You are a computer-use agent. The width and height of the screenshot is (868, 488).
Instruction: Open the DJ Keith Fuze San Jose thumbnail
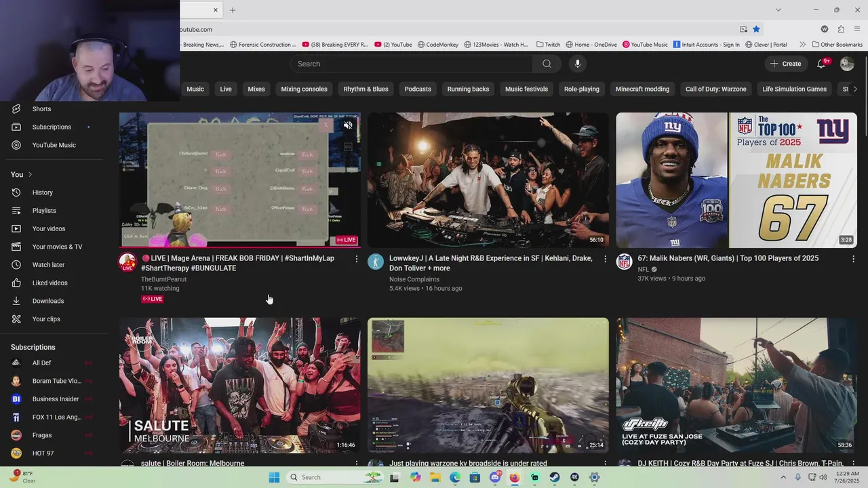click(x=736, y=385)
